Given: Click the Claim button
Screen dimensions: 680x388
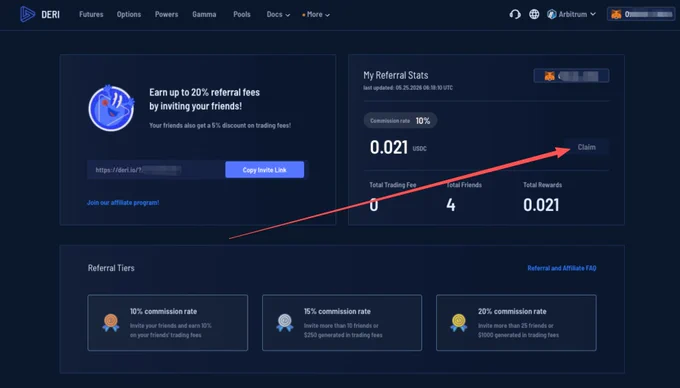Looking at the screenshot, I should pyautogui.click(x=586, y=147).
